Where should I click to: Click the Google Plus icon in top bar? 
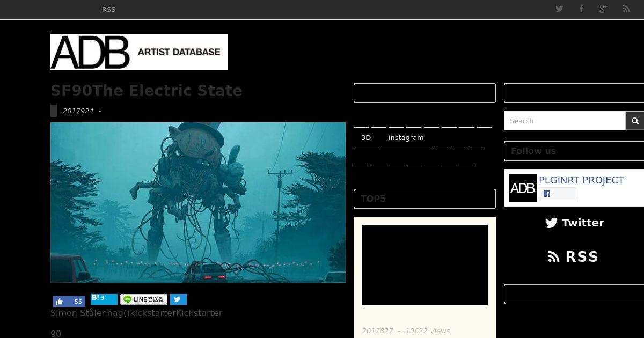[603, 9]
